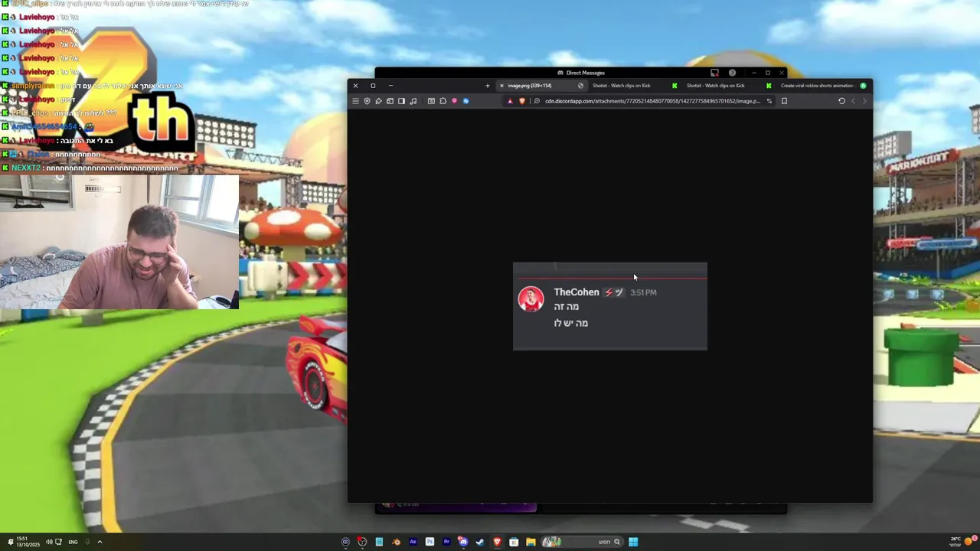Click the address bar URL cdn.discordapp.com
This screenshot has height=551, width=980.
(x=652, y=101)
